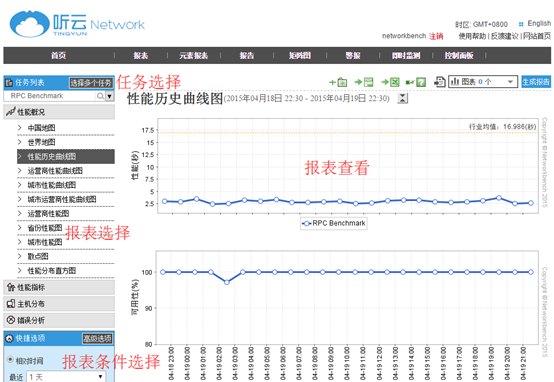The image size is (554, 382).
Task: Open the 元素报表 navigation menu
Action: [x=194, y=55]
